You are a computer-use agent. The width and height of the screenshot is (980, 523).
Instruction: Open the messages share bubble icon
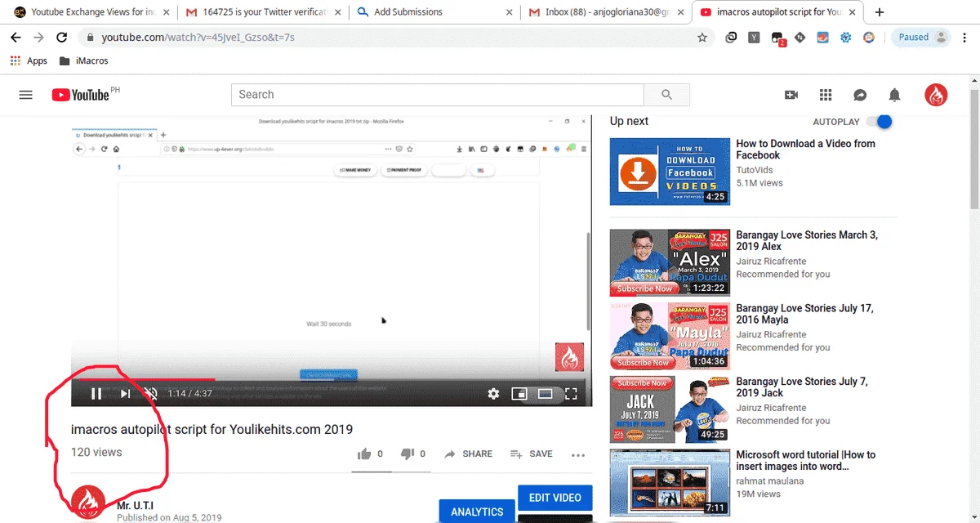tap(860, 95)
